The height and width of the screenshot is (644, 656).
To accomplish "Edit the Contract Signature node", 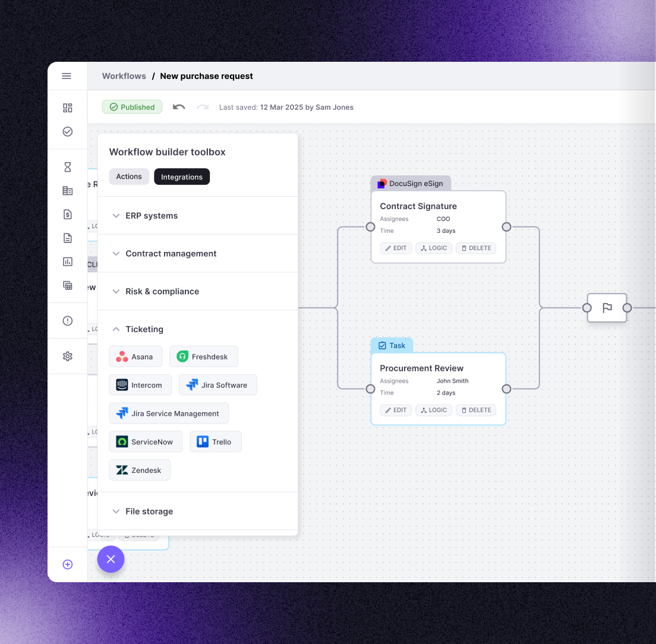I will (x=396, y=248).
